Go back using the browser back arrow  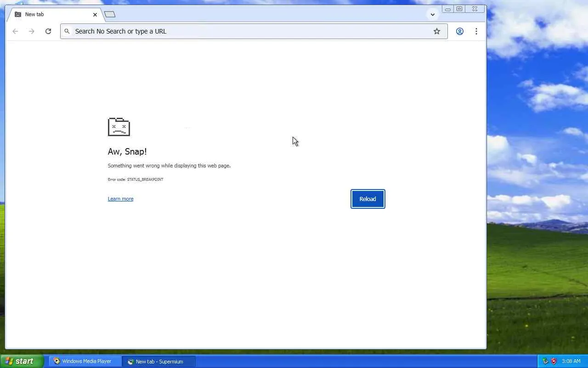pyautogui.click(x=15, y=31)
